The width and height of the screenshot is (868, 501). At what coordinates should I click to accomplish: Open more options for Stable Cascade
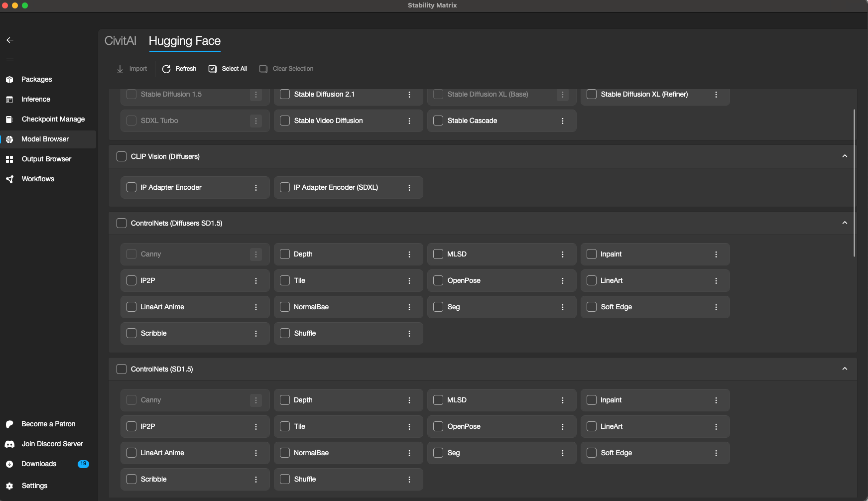pyautogui.click(x=563, y=121)
